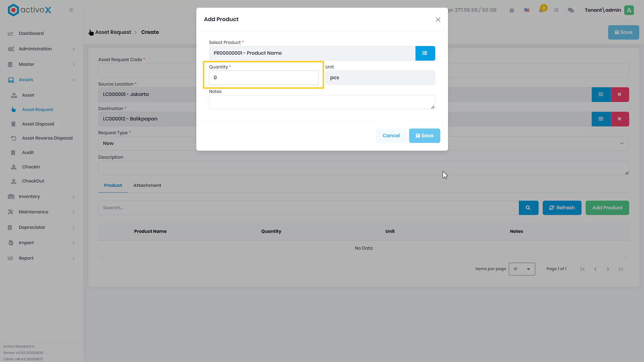Click the search magnifier button
Image resolution: width=644 pixels, height=362 pixels.
coord(528,208)
